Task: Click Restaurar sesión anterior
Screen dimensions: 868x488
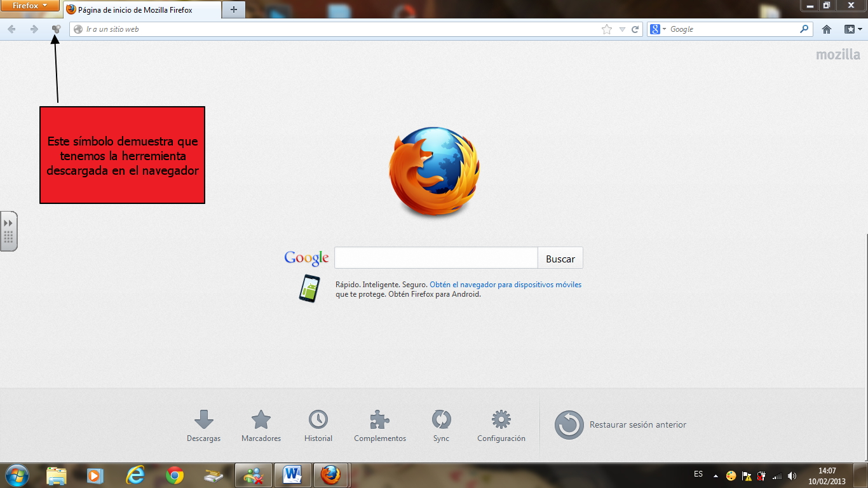Action: tap(621, 424)
